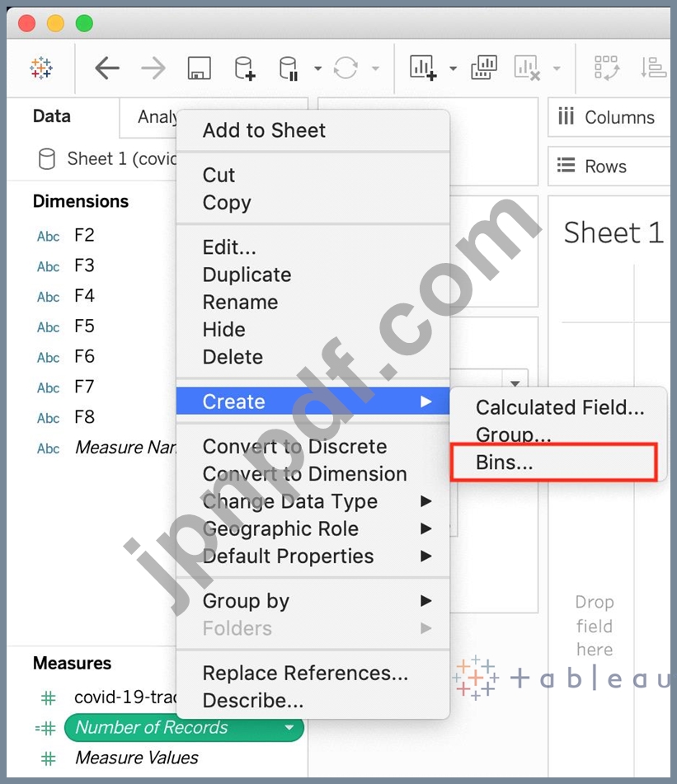The height and width of the screenshot is (784, 677).
Task: Choose Calculated Field... in submenu
Action: tap(560, 407)
